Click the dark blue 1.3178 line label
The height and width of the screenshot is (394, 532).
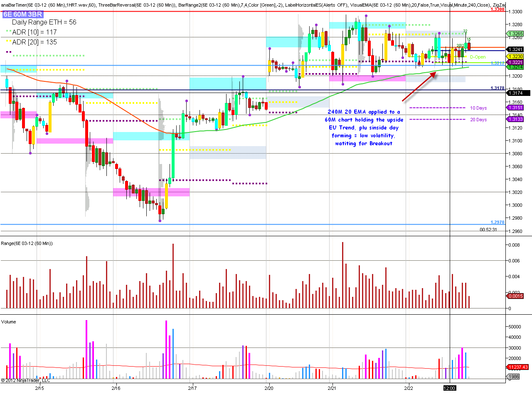497,88
